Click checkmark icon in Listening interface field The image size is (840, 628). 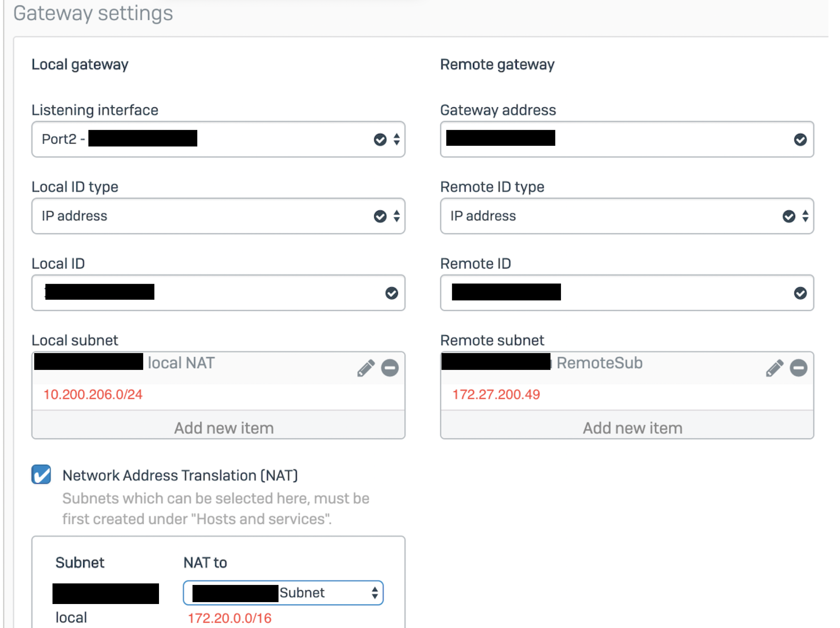click(x=380, y=140)
